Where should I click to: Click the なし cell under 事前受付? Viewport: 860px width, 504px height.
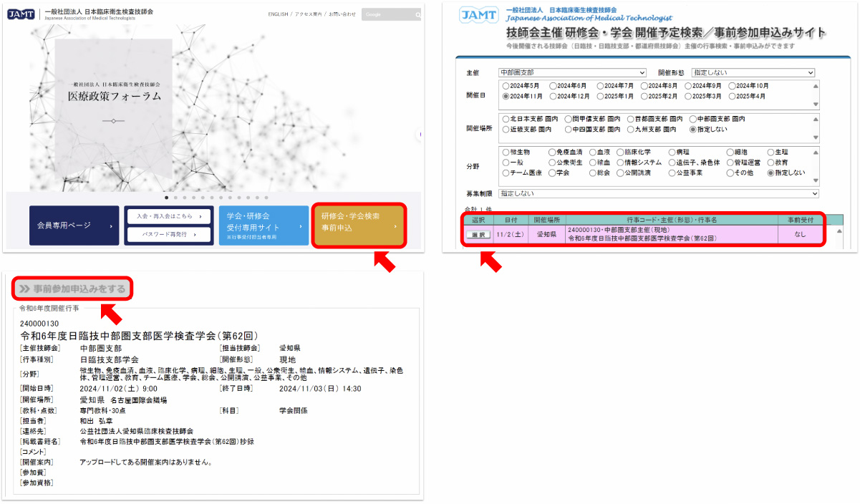click(801, 235)
